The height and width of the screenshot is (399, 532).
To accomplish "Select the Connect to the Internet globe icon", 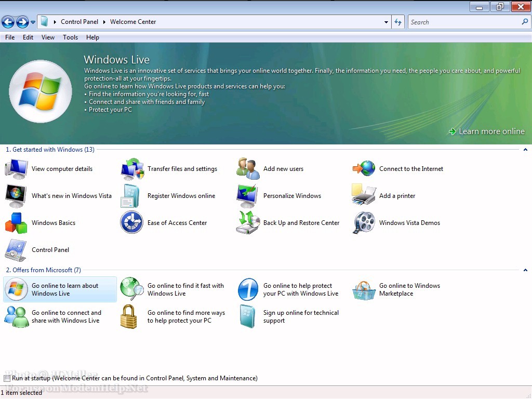I will coord(364,169).
